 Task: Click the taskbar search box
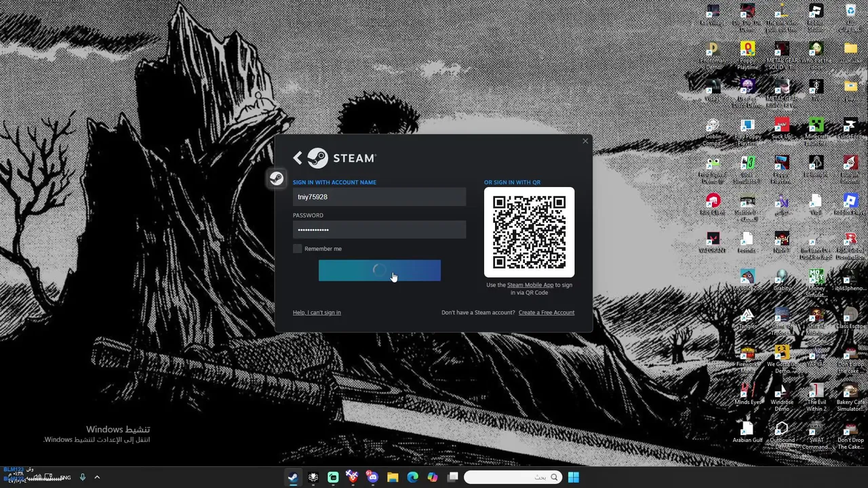[x=513, y=477]
